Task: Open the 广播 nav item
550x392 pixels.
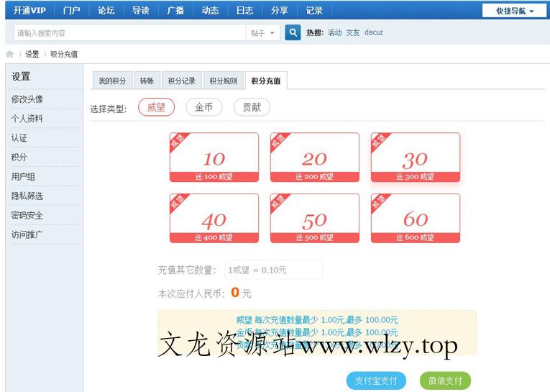Action: (x=175, y=10)
